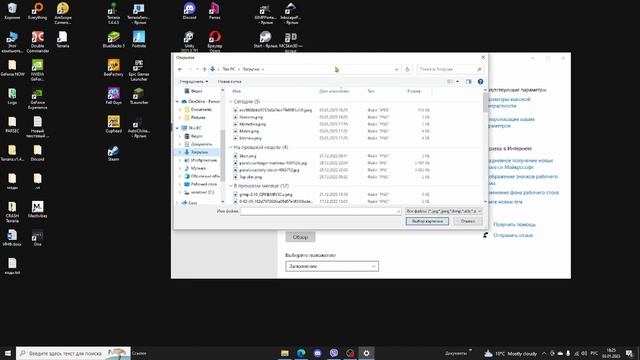The height and width of the screenshot is (360, 640).
Task: Select the PARSEC desktop icon
Action: click(x=12, y=124)
